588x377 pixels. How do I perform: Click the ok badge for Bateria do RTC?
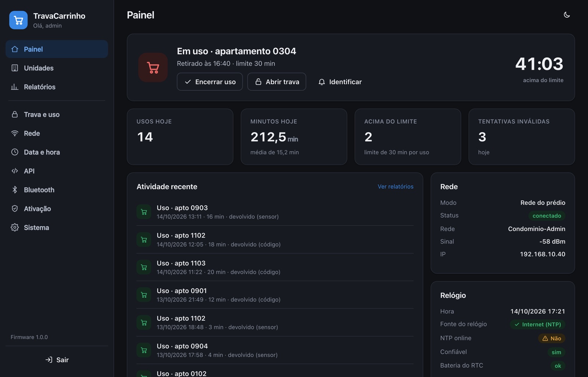[558, 366]
